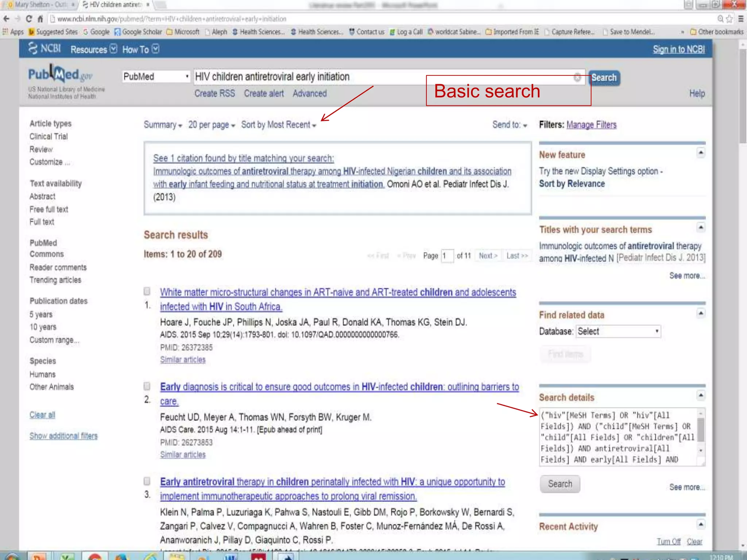Open the 20 per page dropdown
747x560 pixels.
pyautogui.click(x=212, y=125)
